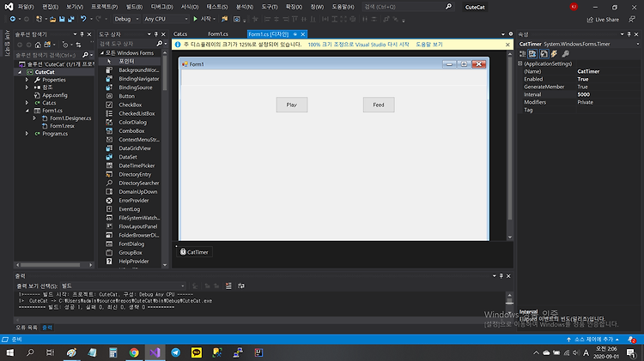
Task: Open the Chrome taskbar icon
Action: 134,352
